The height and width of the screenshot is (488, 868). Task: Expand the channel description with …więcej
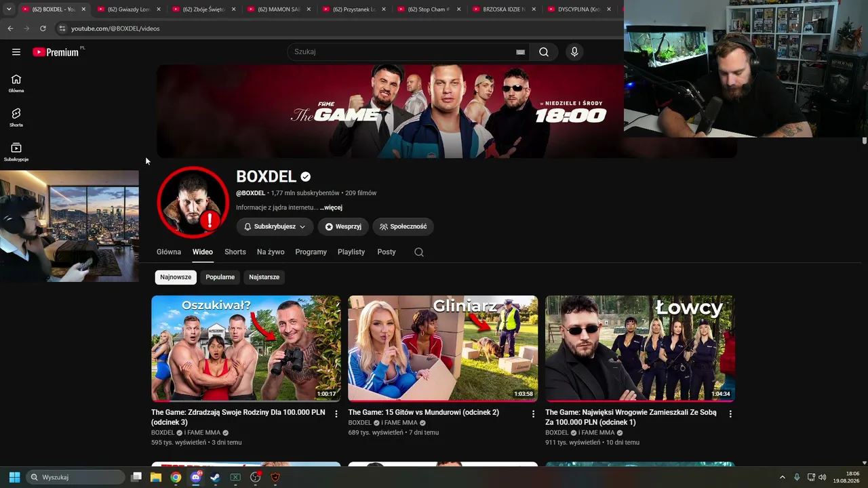coord(331,207)
